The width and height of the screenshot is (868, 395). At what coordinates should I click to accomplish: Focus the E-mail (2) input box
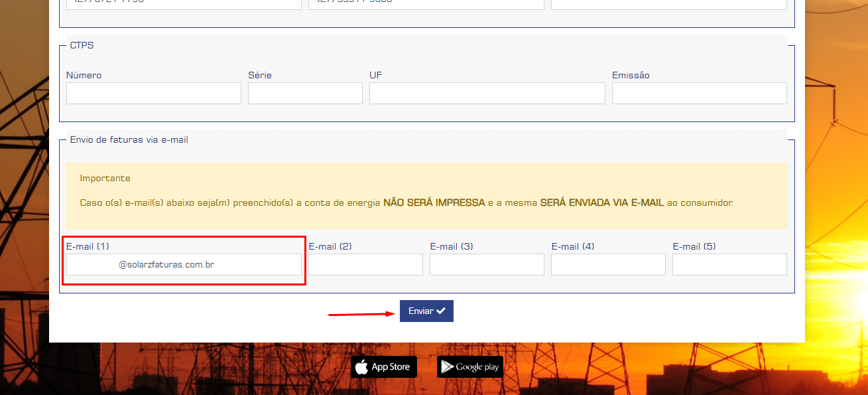click(x=365, y=265)
